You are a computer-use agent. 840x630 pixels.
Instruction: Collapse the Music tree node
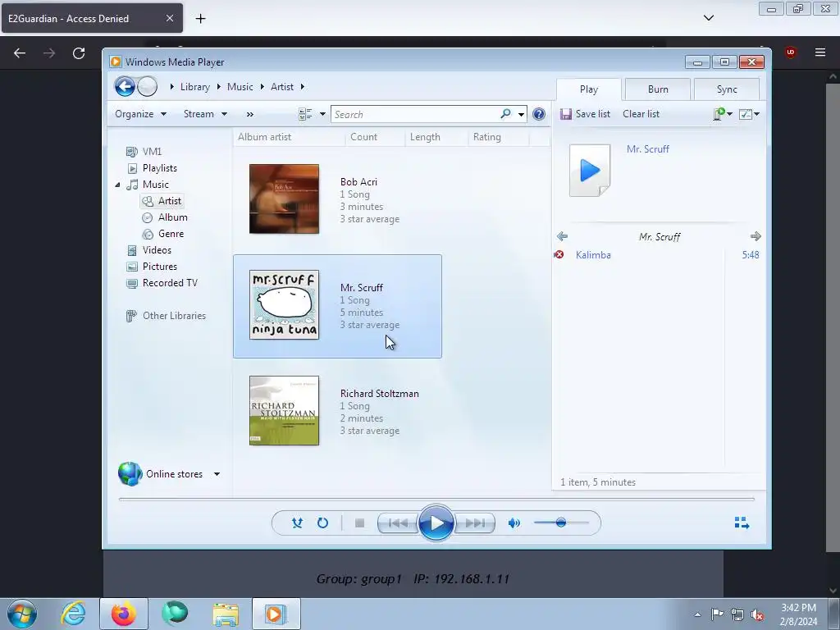point(117,185)
